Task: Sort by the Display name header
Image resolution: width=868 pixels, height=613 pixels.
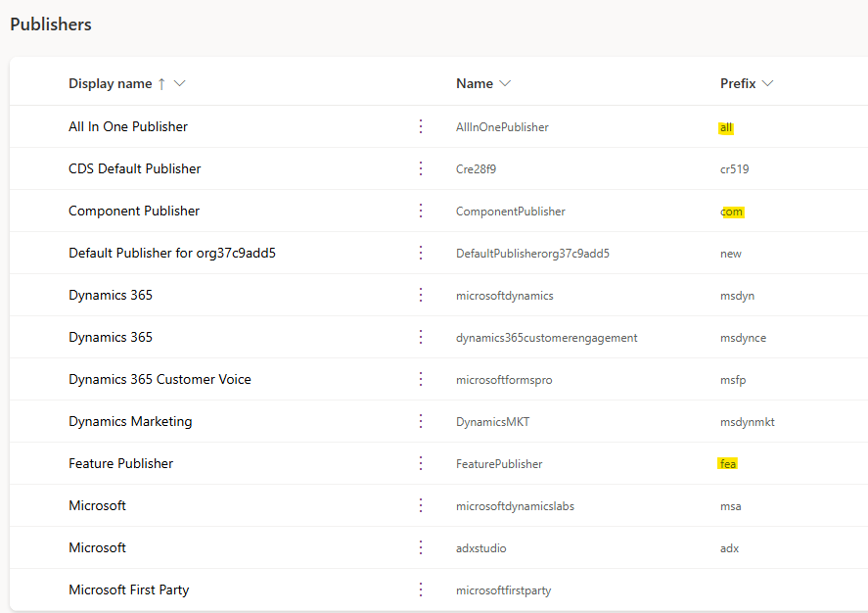Action: click(x=111, y=83)
